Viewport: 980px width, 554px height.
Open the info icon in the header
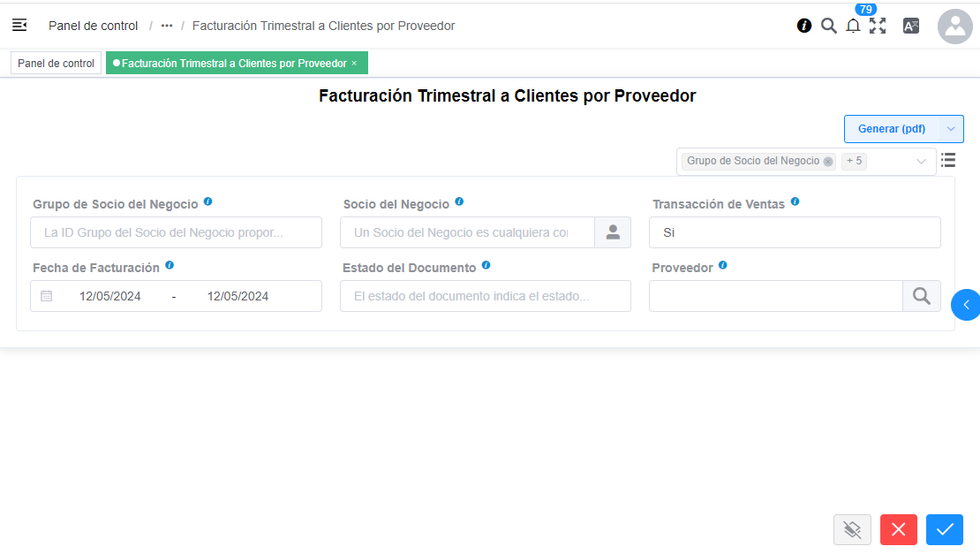(x=803, y=26)
